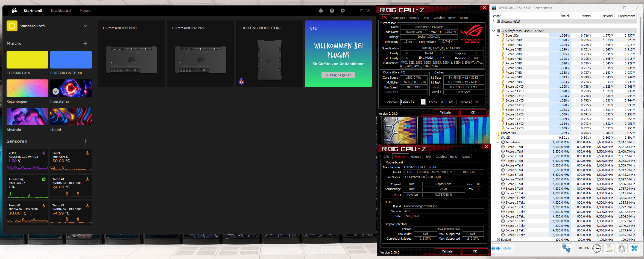Click Maximal column header in HWiNFO
644x259 pixels.
[607, 16]
